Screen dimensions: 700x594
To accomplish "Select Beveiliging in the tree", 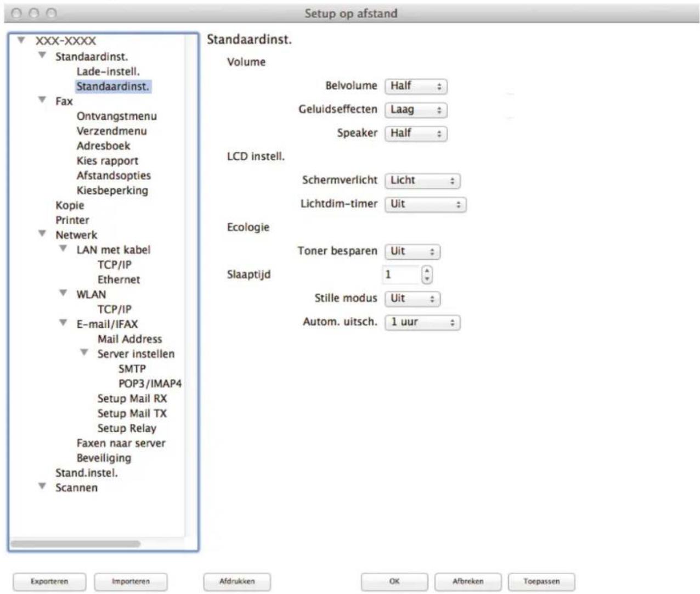I will pos(104,457).
